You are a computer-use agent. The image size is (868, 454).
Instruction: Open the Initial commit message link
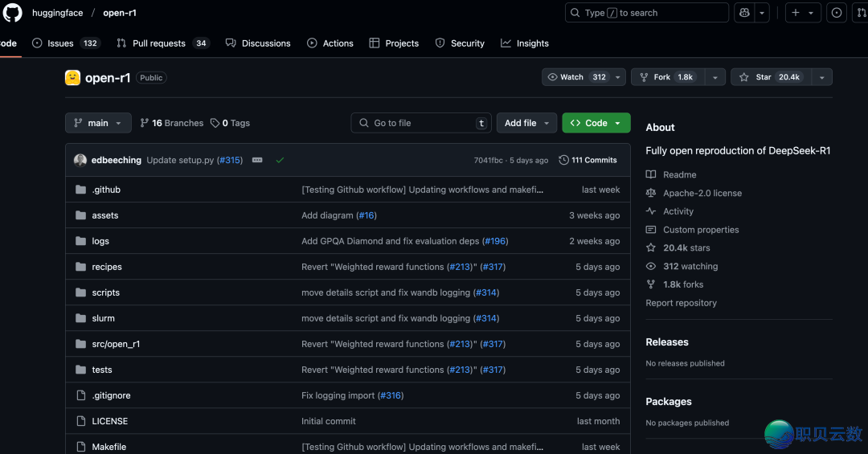click(x=328, y=421)
